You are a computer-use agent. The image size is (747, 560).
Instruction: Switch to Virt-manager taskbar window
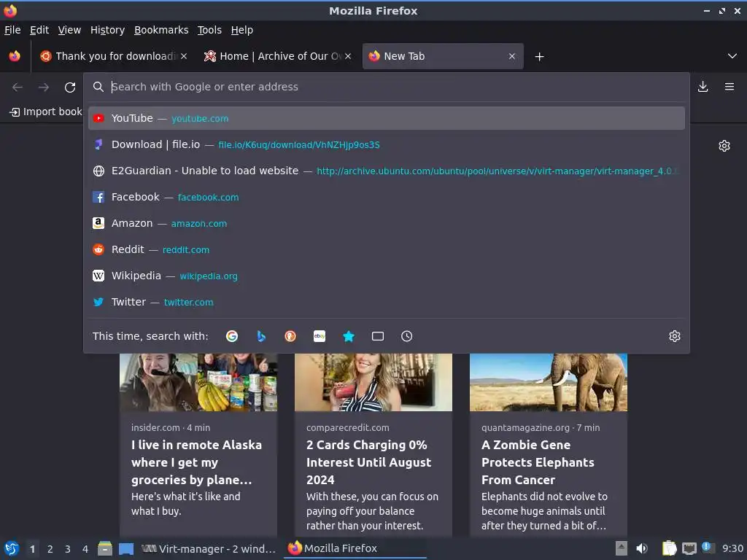click(209, 548)
